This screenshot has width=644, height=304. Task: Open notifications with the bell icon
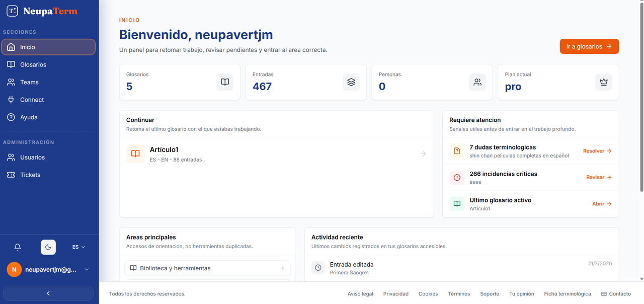[x=18, y=247]
